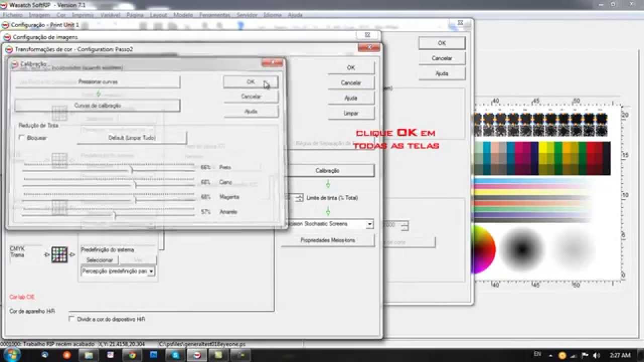Viewport: 644px width, 362px height.
Task: Click Cancelar in Configuração Print Unit window
Action: (442, 58)
